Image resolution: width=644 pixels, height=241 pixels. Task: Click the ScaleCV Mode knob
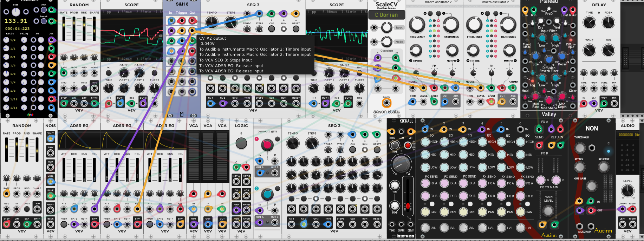click(x=386, y=41)
